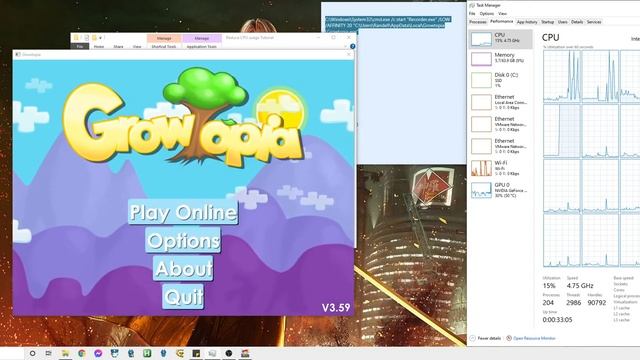Click highlighted command text in text window

[x=388, y=22]
